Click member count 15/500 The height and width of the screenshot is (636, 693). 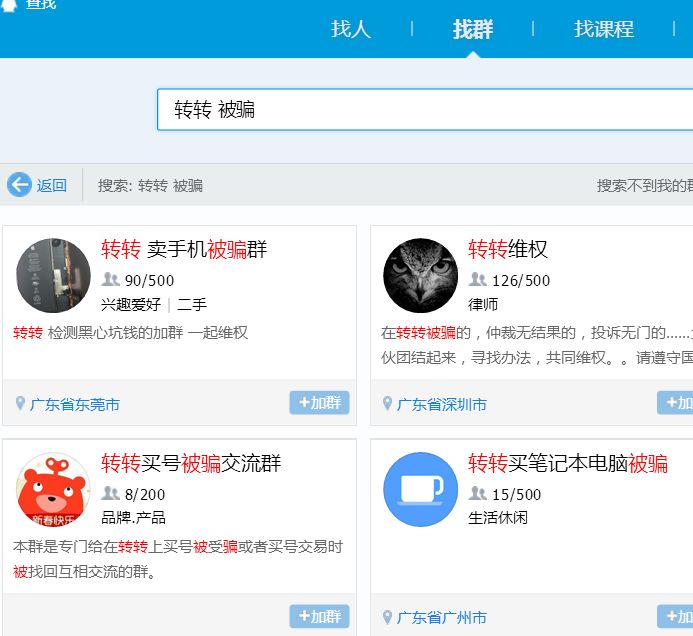517,494
